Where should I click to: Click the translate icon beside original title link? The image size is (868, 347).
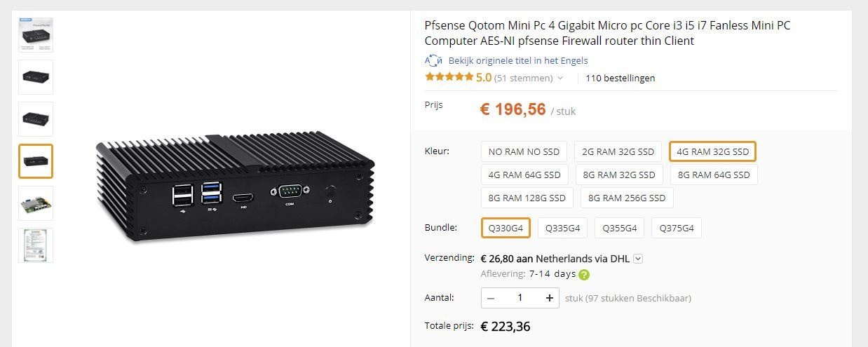click(x=433, y=60)
